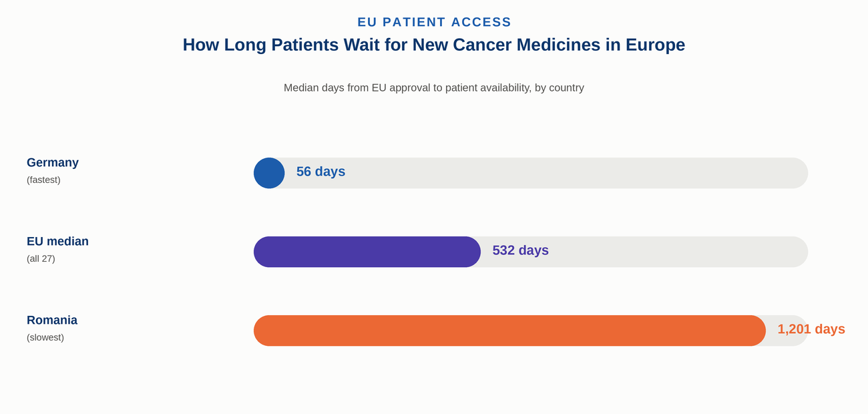The image size is (868, 414).
Task: Click the Romania country label
Action: pos(52,320)
